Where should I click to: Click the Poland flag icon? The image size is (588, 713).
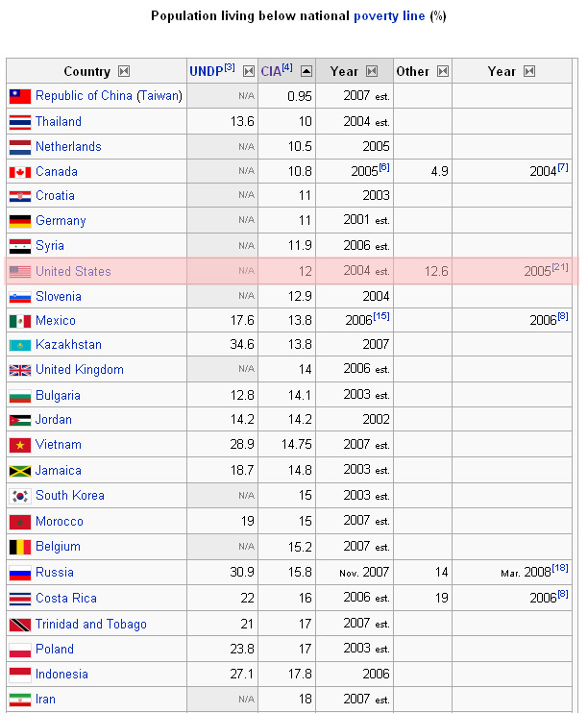click(x=20, y=650)
